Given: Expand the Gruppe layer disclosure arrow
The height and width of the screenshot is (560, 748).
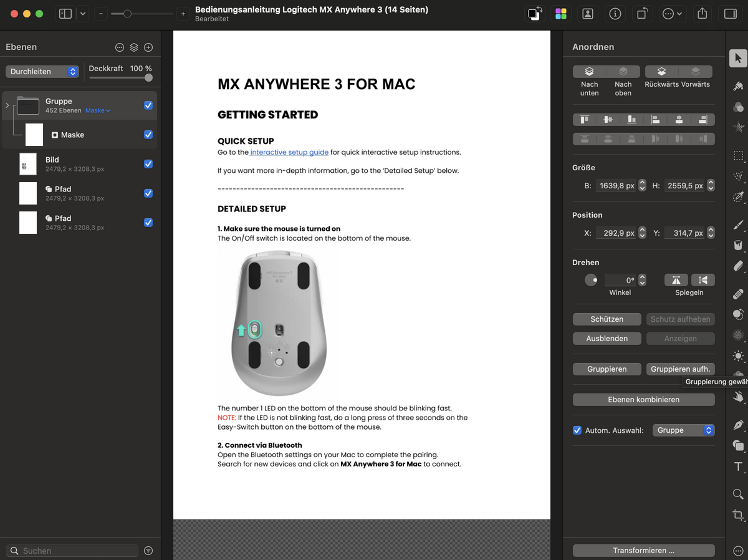Looking at the screenshot, I should click(7, 105).
